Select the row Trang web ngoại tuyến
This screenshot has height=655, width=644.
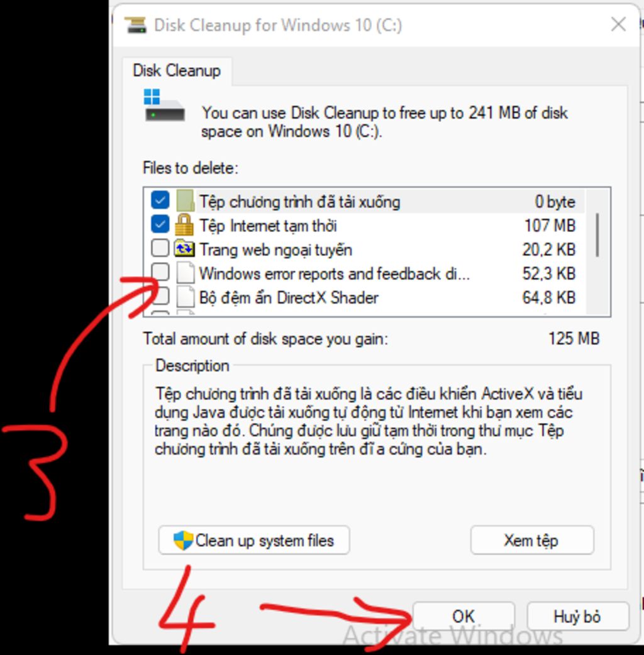click(364, 250)
